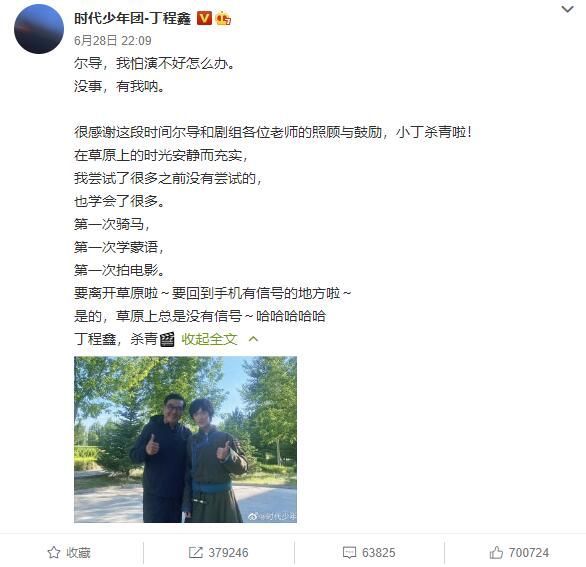
Task: Collapse the post via 收起全文
Action: [209, 339]
